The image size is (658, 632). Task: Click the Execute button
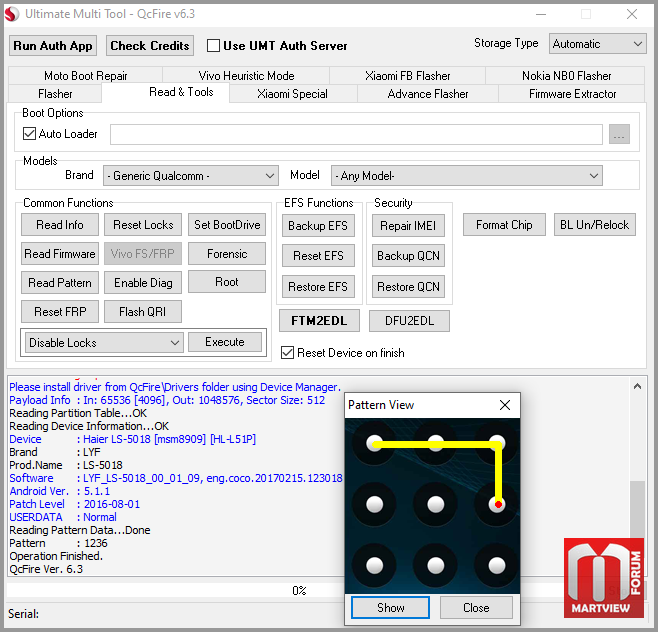point(225,342)
